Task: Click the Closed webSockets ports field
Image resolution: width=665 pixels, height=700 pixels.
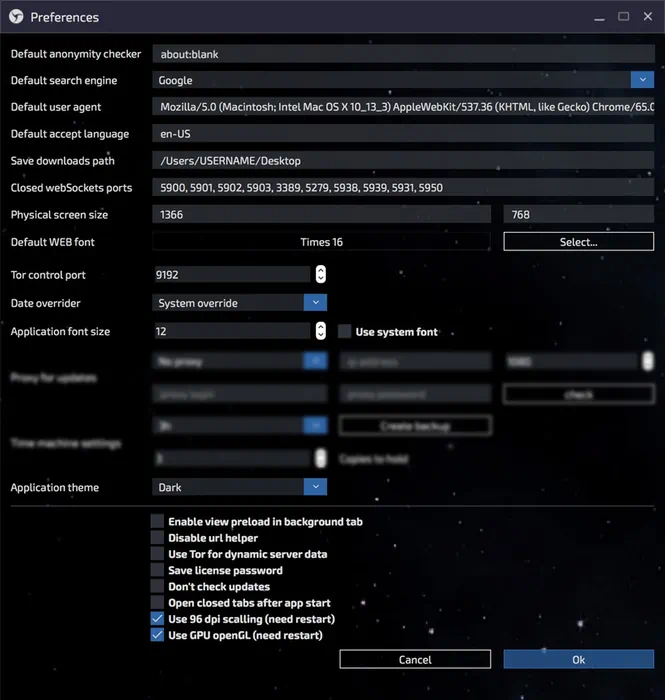Action: [403, 187]
